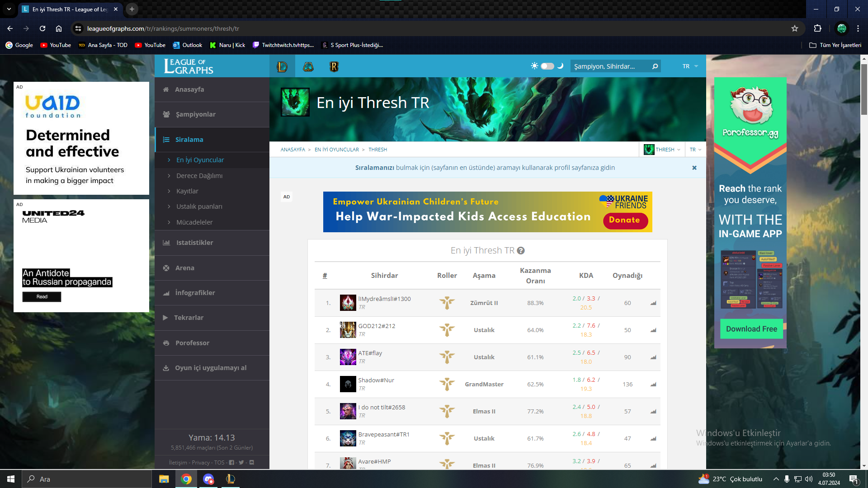The image size is (868, 488).
Task: Open Discord from the taskbar
Action: [208, 479]
